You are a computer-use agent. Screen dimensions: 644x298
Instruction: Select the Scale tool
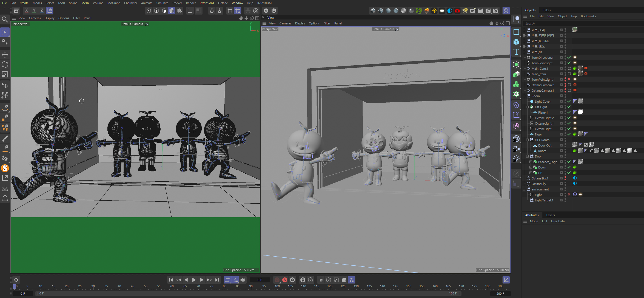click(x=5, y=74)
